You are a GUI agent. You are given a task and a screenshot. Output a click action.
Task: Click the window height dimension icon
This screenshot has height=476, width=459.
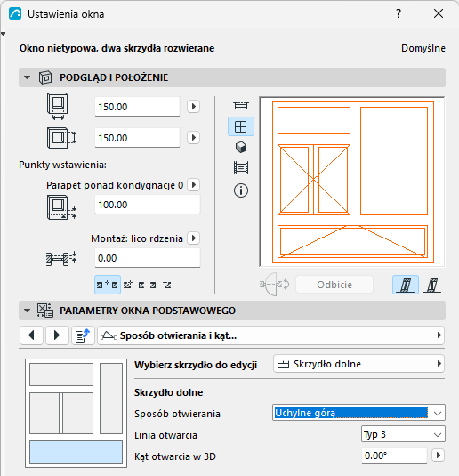(x=61, y=138)
